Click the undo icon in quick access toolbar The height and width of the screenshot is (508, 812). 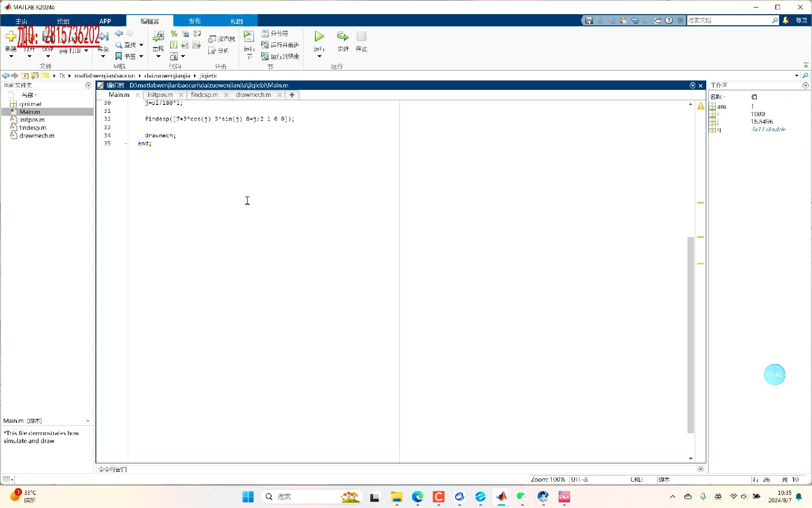coord(635,20)
